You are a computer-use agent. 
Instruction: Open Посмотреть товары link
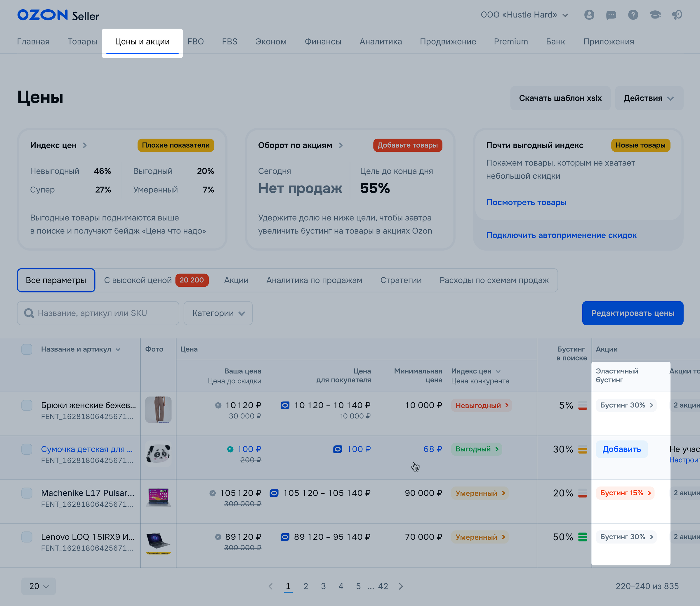(x=526, y=202)
